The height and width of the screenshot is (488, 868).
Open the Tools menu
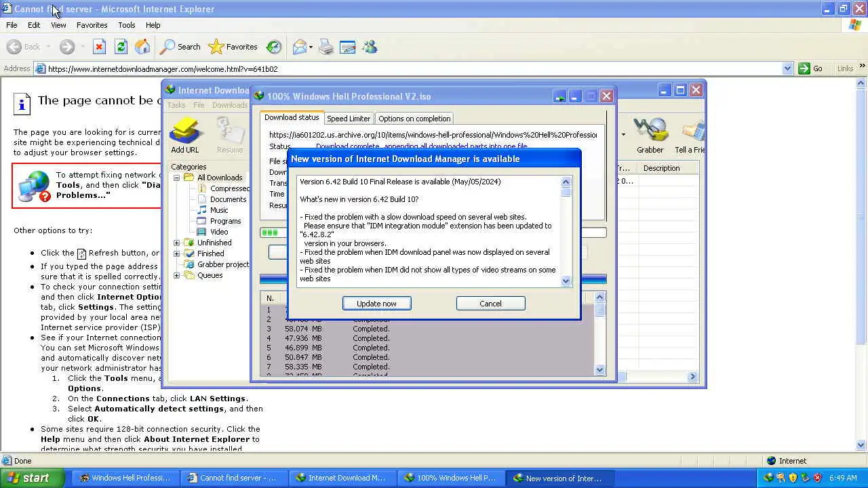tap(127, 25)
